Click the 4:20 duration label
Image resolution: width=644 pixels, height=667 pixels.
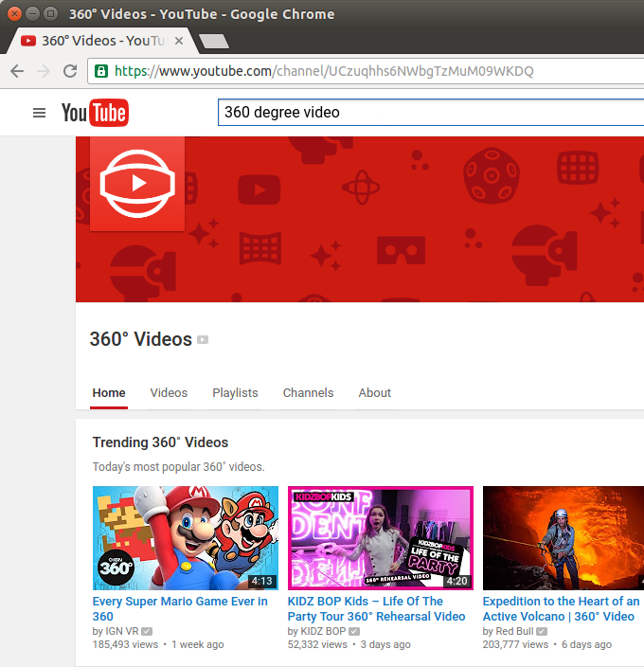(x=457, y=581)
